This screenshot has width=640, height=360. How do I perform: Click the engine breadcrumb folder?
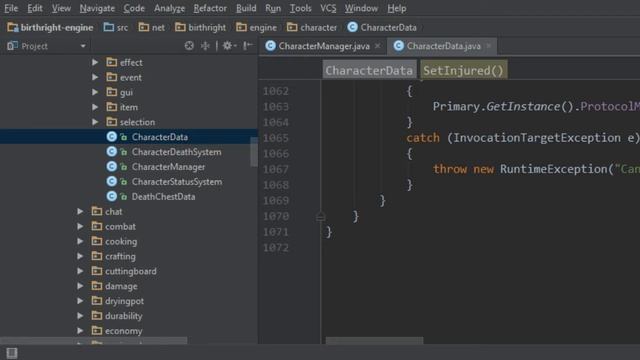256,27
